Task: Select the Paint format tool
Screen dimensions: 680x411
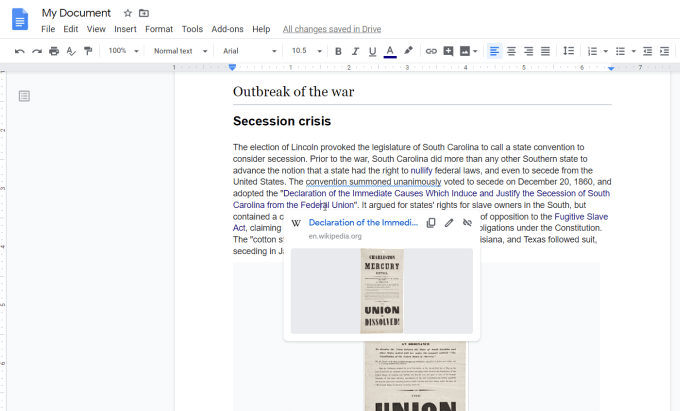Action: pyautogui.click(x=88, y=51)
